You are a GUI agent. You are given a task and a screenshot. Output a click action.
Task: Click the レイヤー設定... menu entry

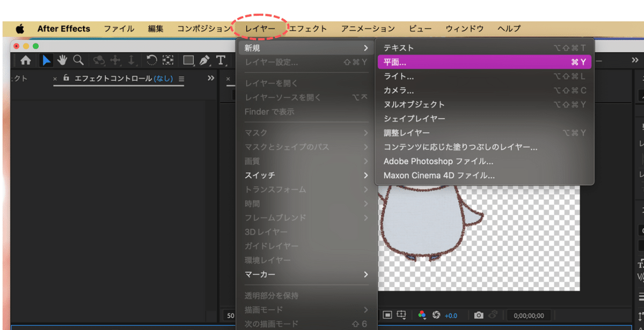coord(306,62)
